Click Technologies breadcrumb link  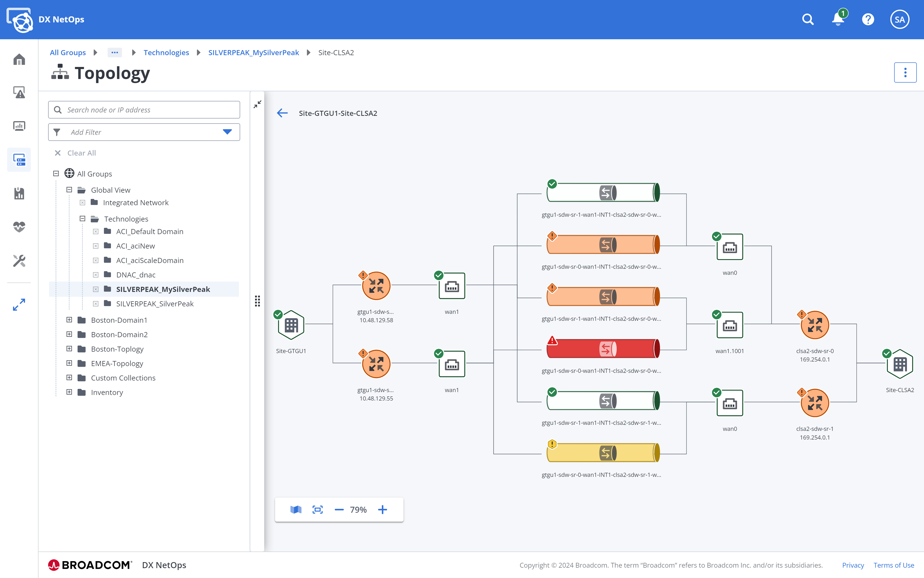pos(166,52)
